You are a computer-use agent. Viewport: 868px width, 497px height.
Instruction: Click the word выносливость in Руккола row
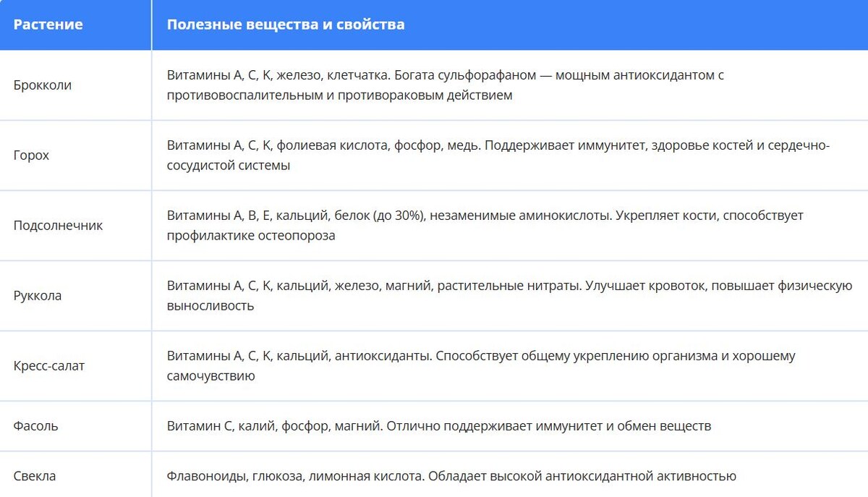210,306
